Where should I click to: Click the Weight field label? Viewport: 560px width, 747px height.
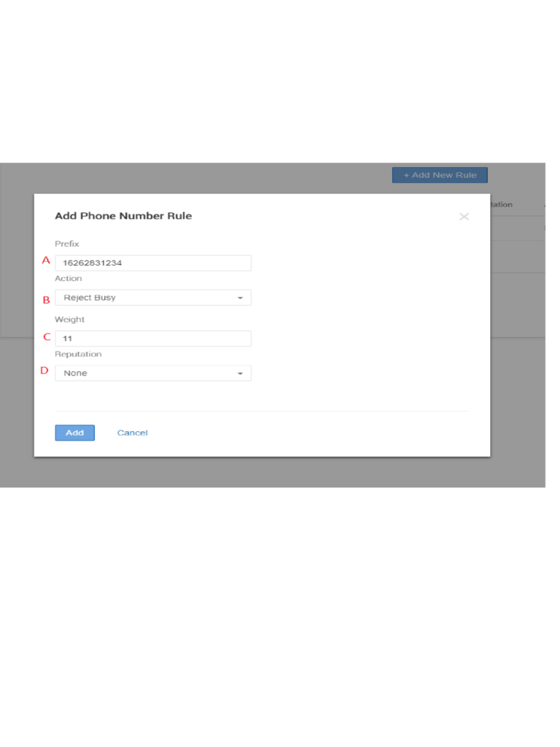70,320
